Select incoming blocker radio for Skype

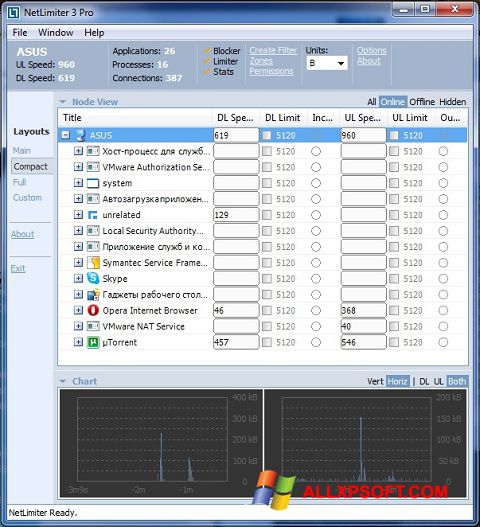click(316, 278)
